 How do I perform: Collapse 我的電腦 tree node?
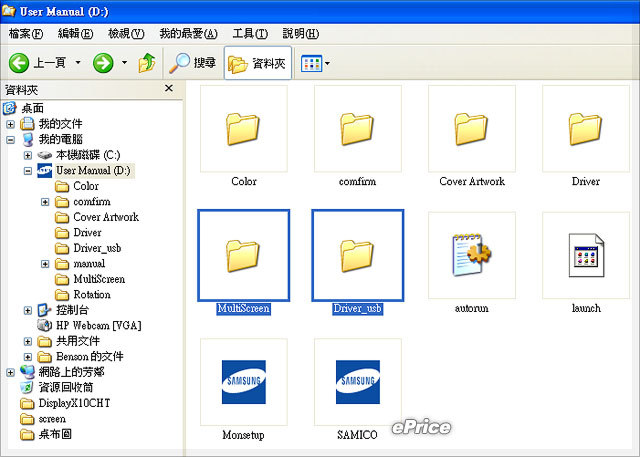coord(11,140)
